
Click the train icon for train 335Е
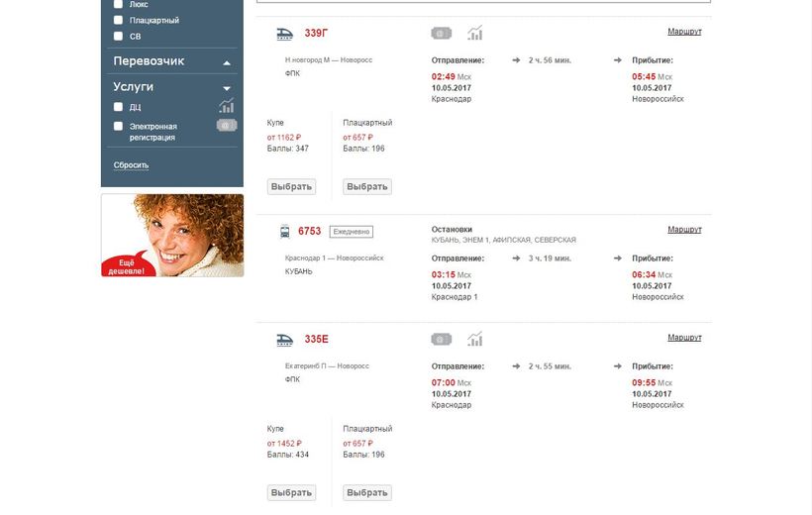284,340
